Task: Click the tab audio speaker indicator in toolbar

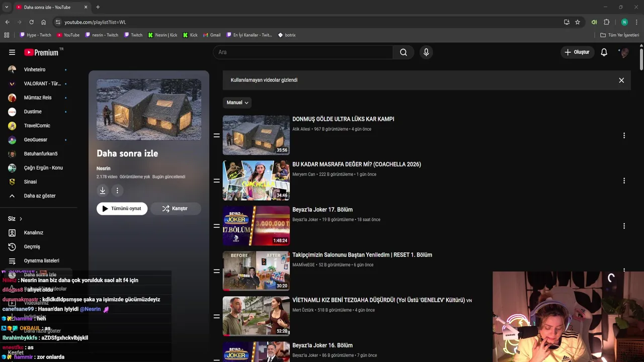Action: (594, 22)
